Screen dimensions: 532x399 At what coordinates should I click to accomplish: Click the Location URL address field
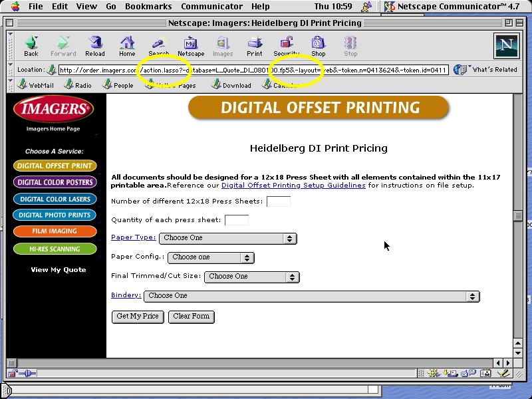[x=253, y=70]
